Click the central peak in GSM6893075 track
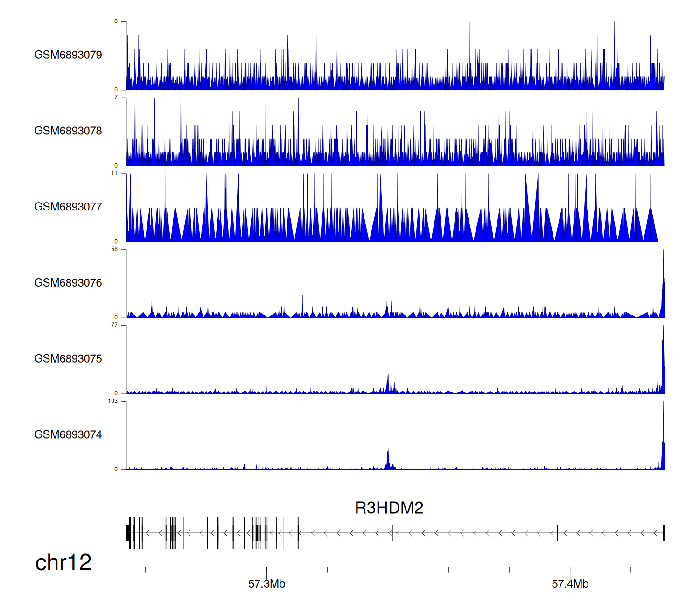 point(387,384)
